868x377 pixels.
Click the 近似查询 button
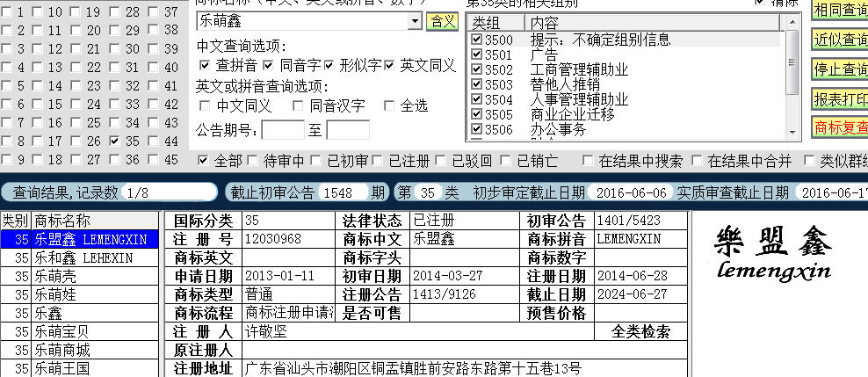[x=840, y=40]
